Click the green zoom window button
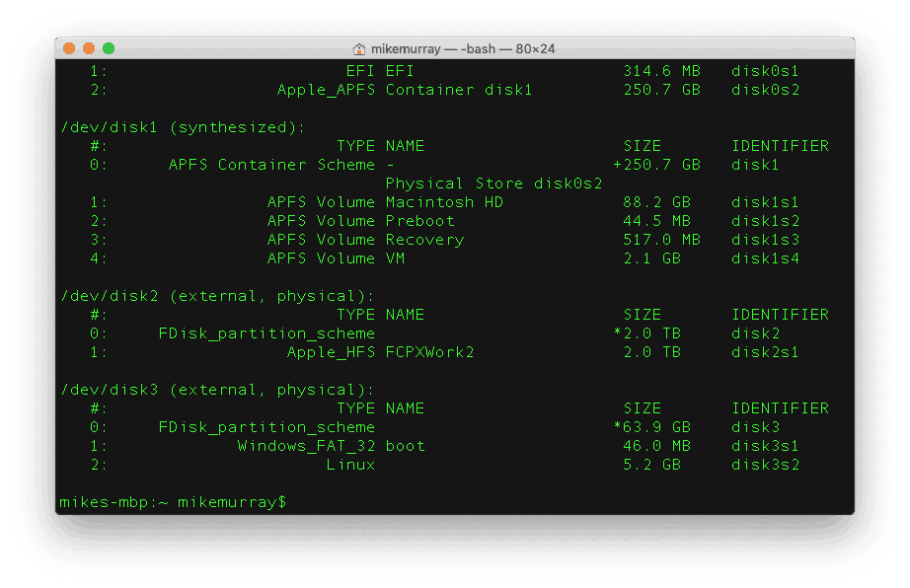Viewport: 910px width, 588px height. [x=109, y=48]
